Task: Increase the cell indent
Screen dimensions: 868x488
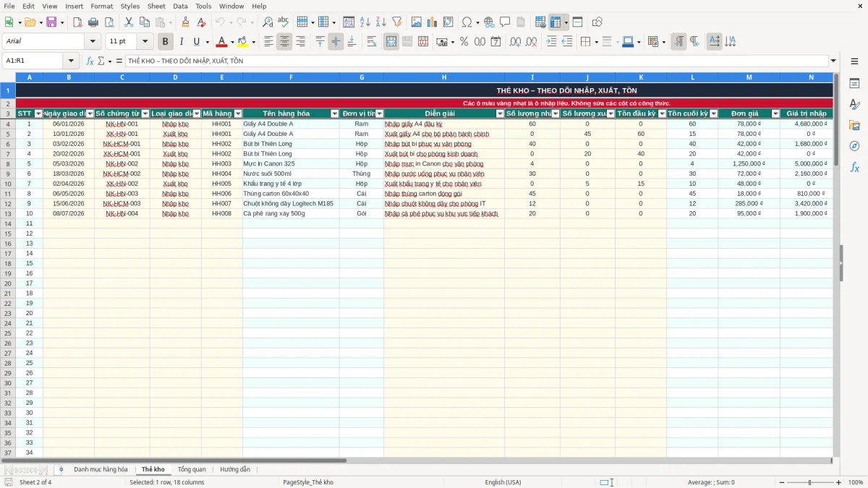Action: (x=551, y=42)
